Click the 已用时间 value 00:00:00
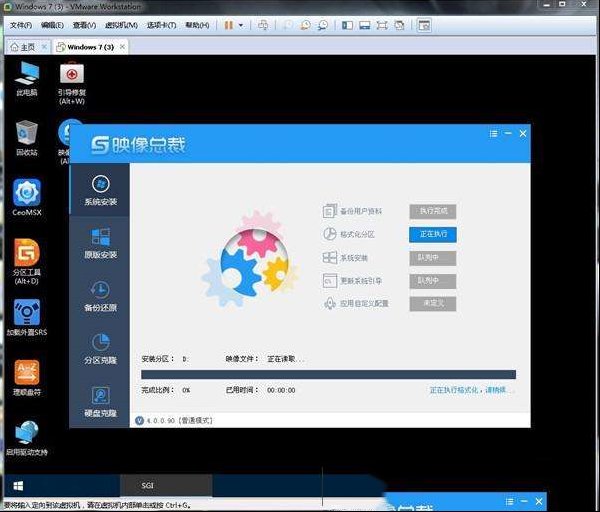This screenshot has width=600, height=512. point(281,390)
